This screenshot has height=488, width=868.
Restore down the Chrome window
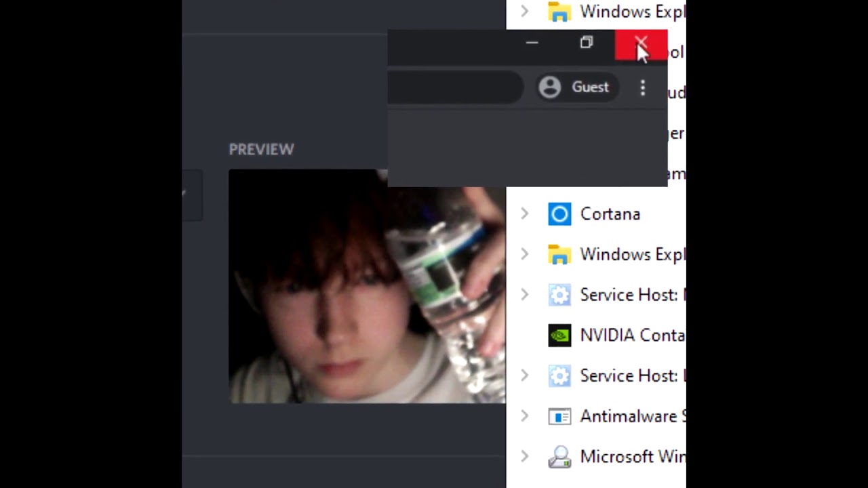[587, 44]
